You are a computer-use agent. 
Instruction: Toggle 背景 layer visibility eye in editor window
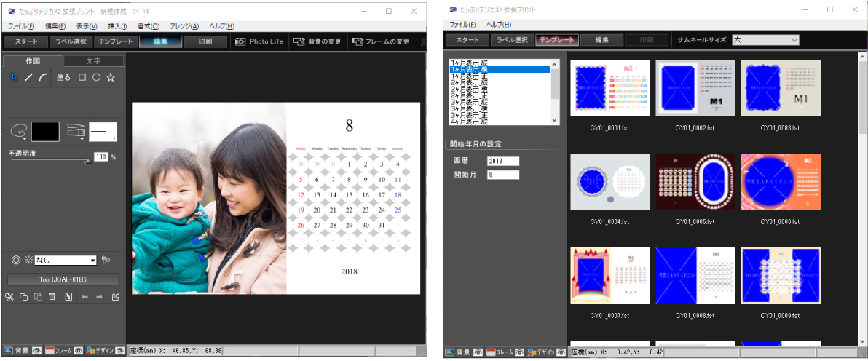(36, 351)
